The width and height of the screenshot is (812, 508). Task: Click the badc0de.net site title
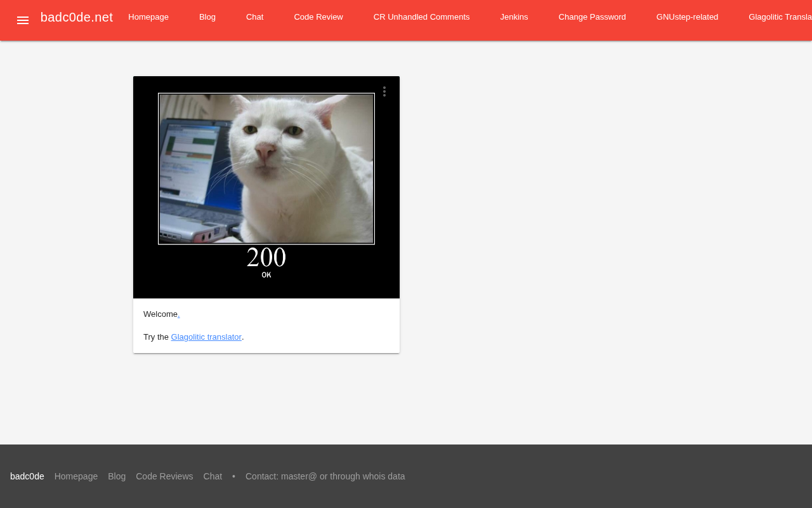click(x=77, y=17)
